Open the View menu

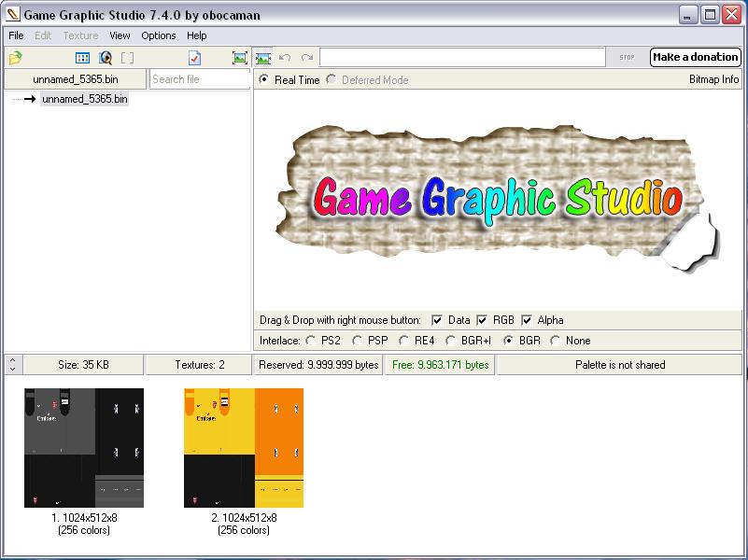(x=120, y=35)
